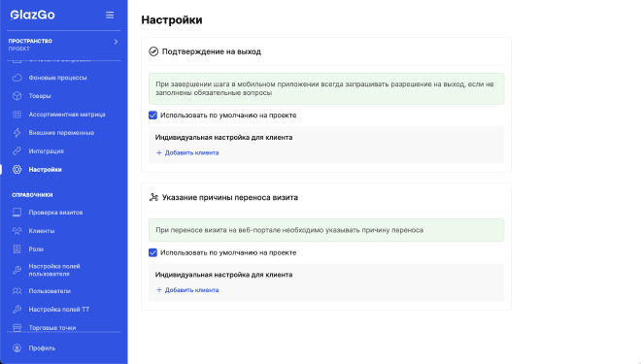Go to Ассортиментная матрица

click(67, 115)
